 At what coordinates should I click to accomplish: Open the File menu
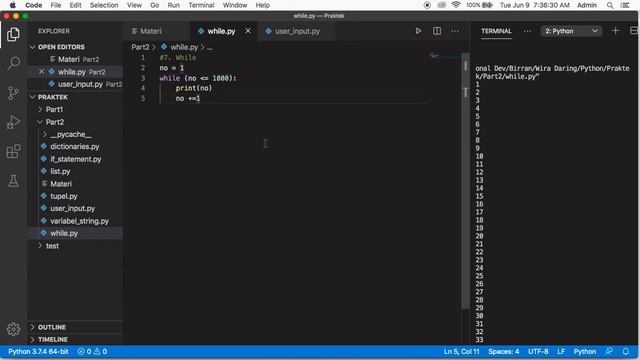(56, 5)
